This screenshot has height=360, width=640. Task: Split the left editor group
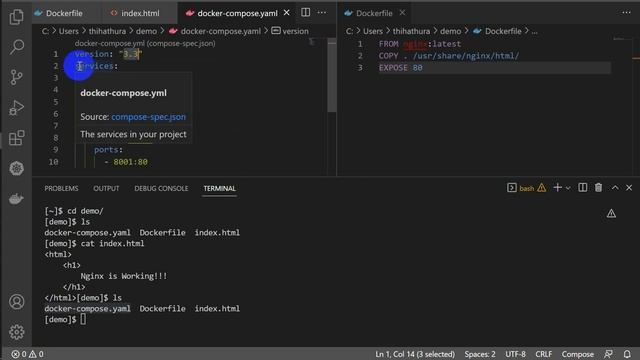pos(305,13)
